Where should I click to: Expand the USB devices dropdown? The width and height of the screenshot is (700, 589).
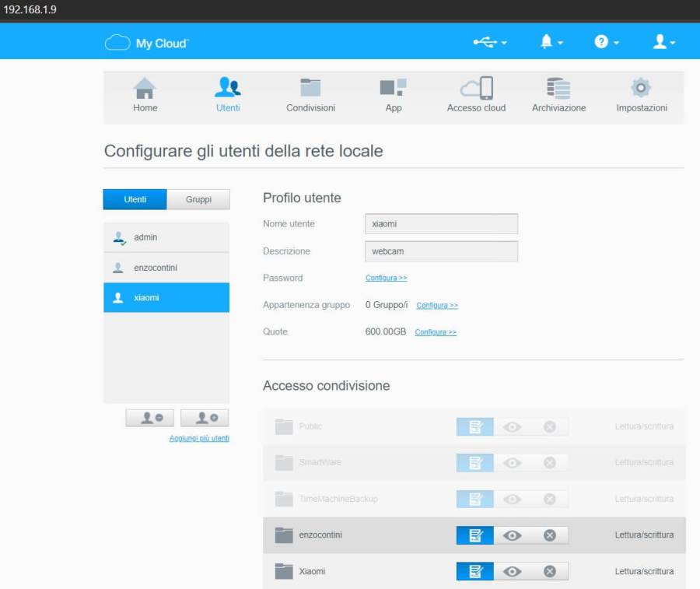490,42
